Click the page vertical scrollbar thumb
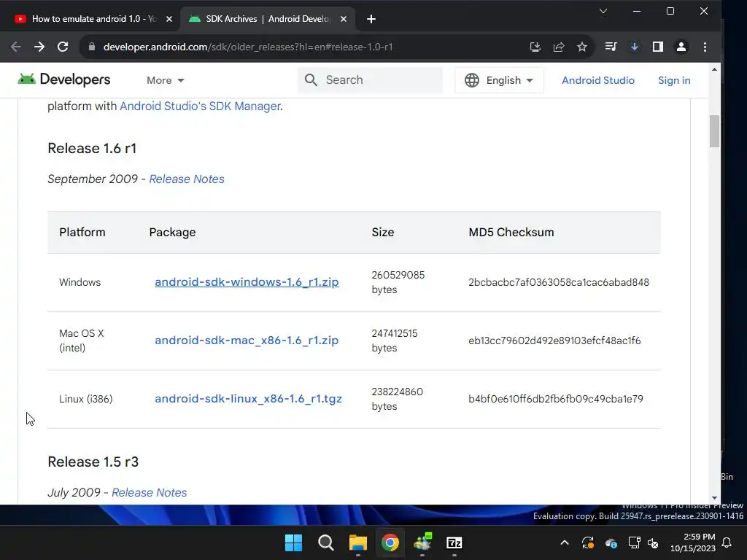 point(714,131)
